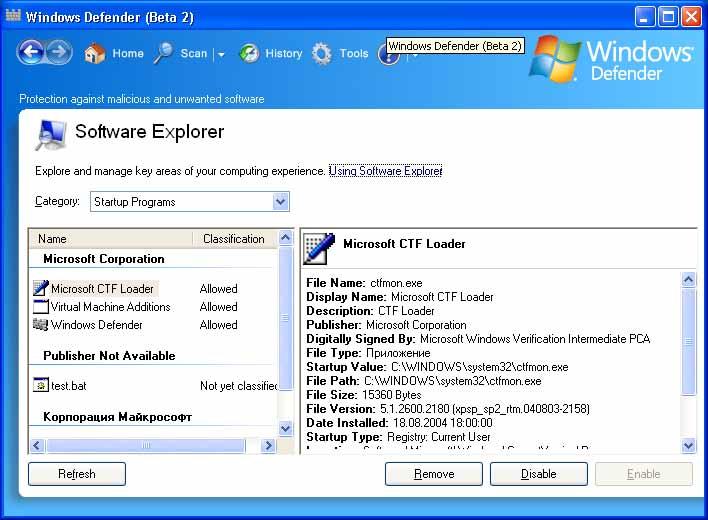
Task: Click the Not yet classified value for test.bat
Action: 238,386
